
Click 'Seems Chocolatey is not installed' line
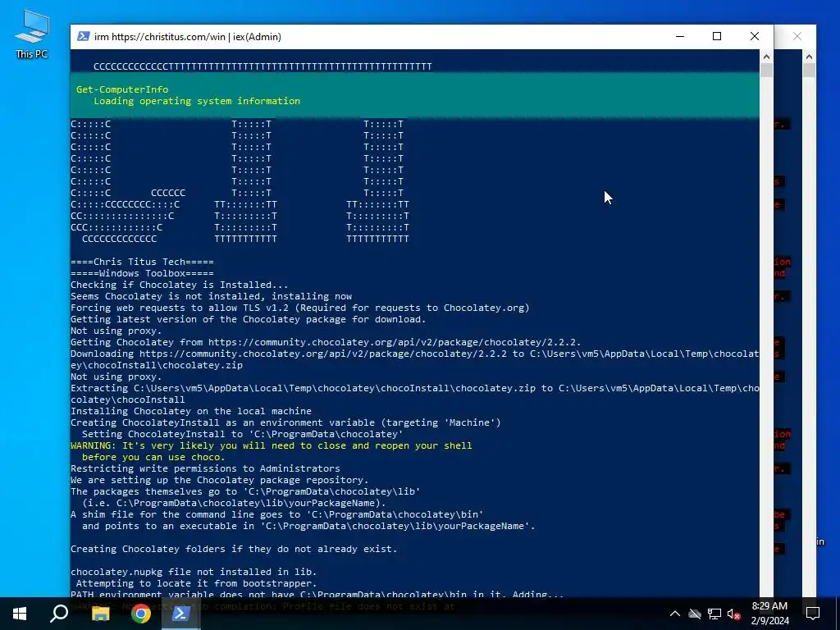pyautogui.click(x=211, y=296)
